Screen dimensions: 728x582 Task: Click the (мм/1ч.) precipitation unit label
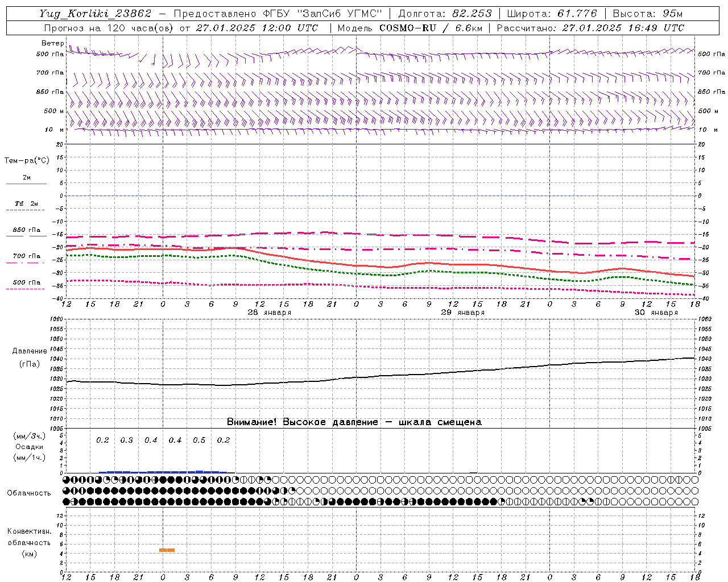click(x=29, y=458)
